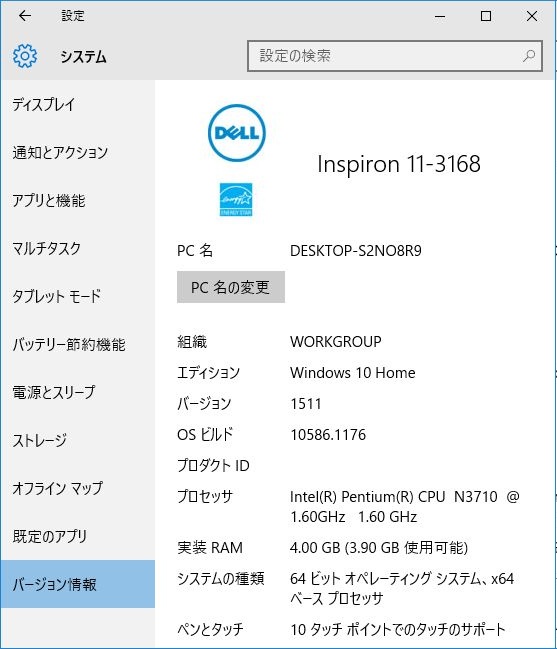Close the settings window
Viewport: 557px width, 649px height.
tap(532, 16)
